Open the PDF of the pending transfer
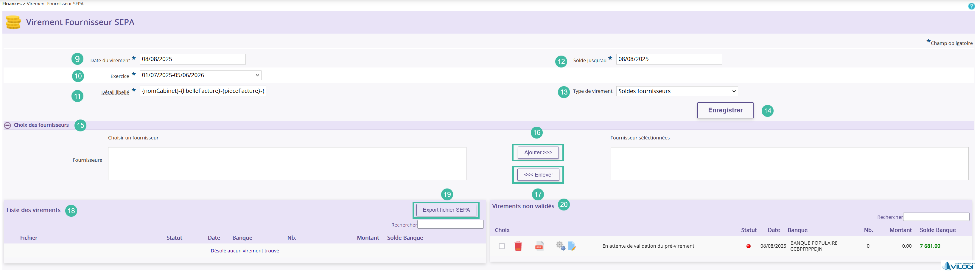The height and width of the screenshot is (275, 980). [539, 246]
